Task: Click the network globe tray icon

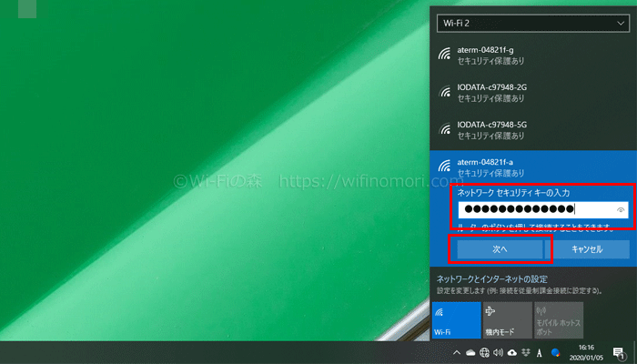Action: 484,352
